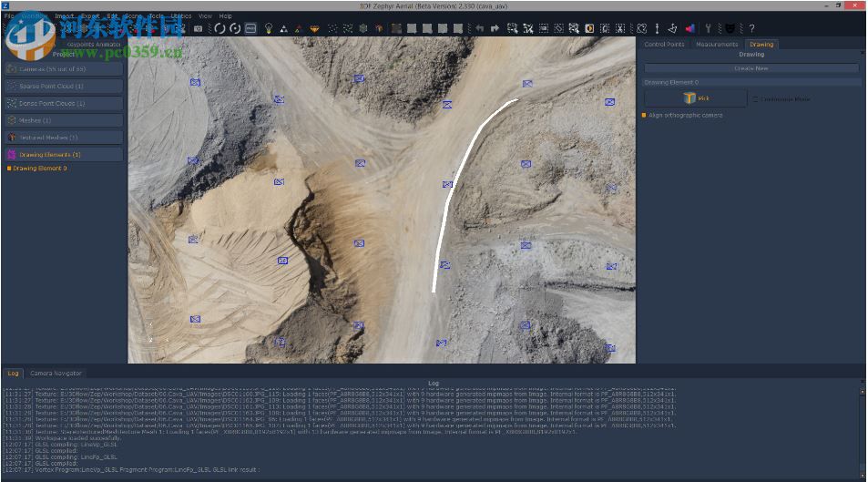Expand the Cameras section

(65, 69)
